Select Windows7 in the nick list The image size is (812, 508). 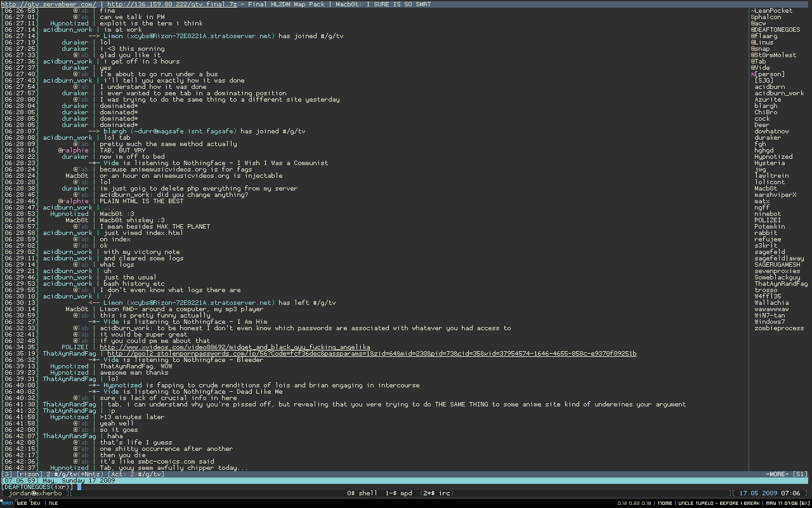click(x=769, y=321)
